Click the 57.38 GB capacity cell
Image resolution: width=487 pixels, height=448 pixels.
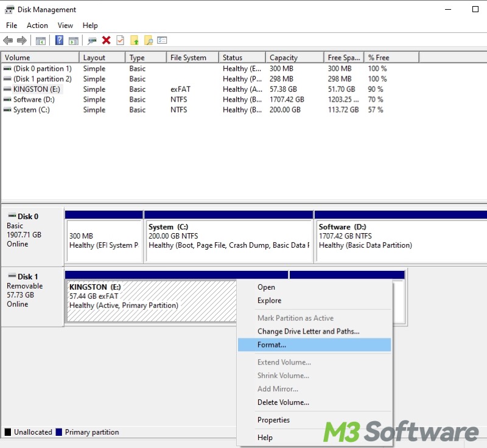click(283, 89)
